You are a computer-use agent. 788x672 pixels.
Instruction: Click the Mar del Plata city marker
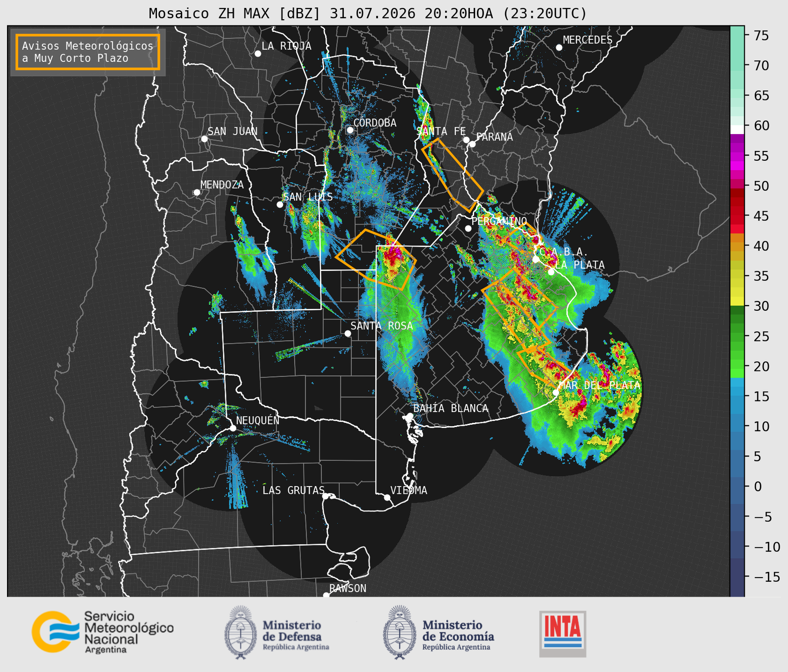click(x=555, y=392)
